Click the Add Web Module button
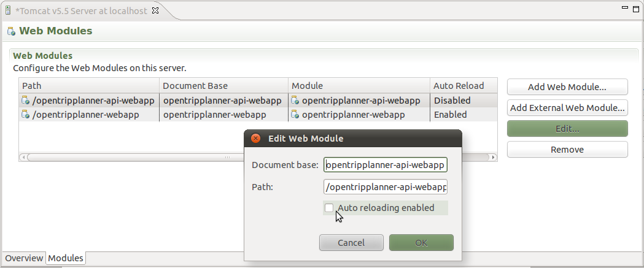 (x=567, y=87)
